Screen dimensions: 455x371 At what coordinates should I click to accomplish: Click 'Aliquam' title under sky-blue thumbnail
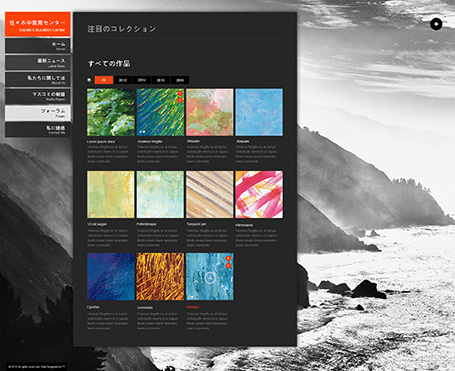242,141
